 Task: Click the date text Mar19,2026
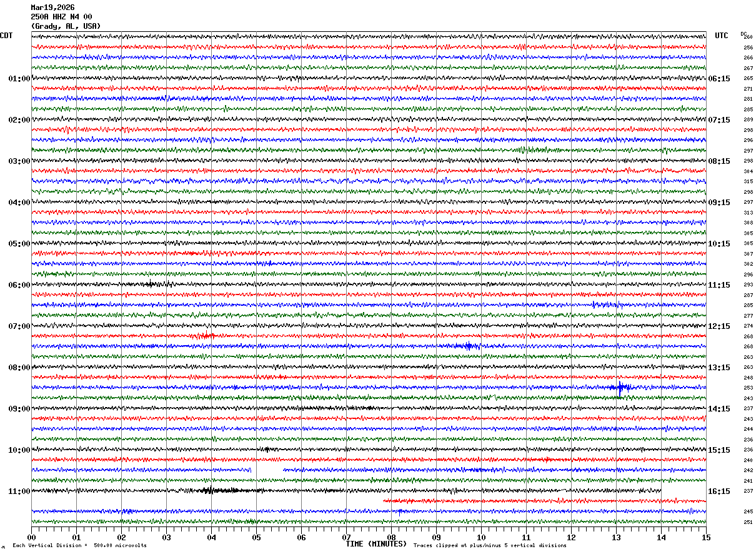point(52,8)
